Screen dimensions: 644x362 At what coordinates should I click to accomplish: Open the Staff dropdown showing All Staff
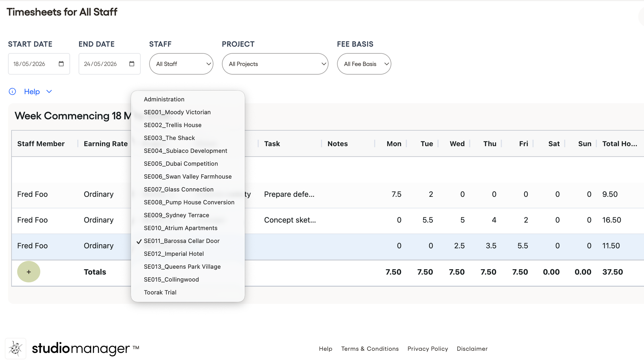[181, 64]
